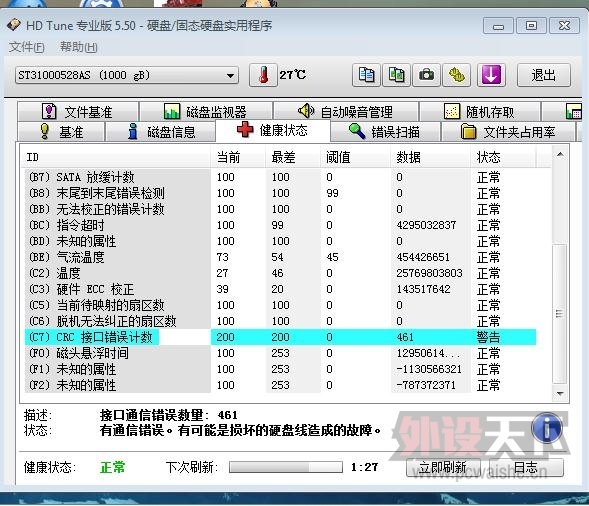Click the 退出 button
The width and height of the screenshot is (589, 506).
pos(544,75)
